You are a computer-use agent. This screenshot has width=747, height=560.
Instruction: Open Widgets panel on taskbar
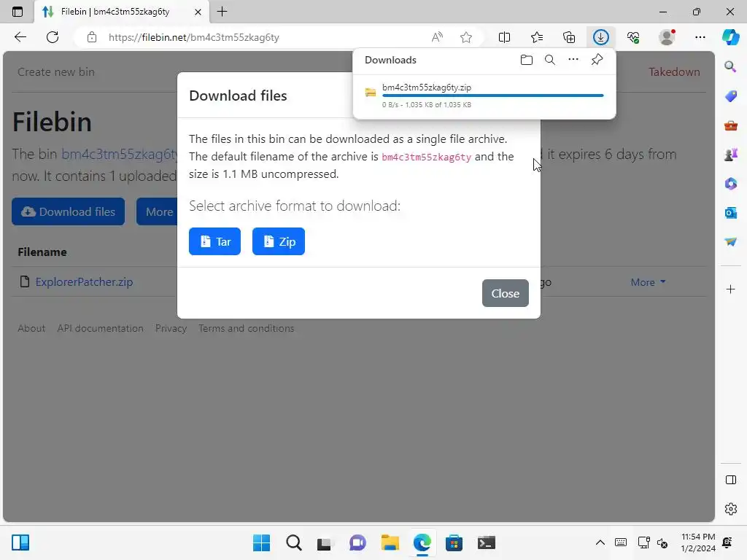coord(20,542)
